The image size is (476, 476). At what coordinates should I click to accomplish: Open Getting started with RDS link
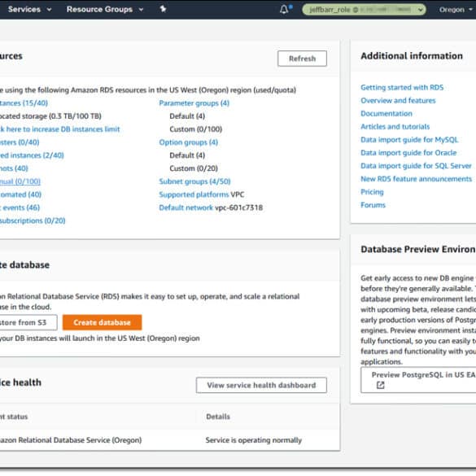pyautogui.click(x=402, y=87)
